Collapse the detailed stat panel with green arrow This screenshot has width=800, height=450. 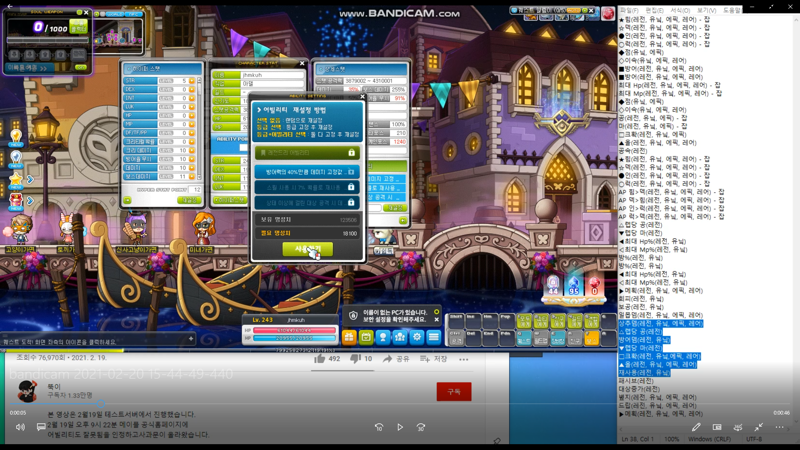click(403, 220)
